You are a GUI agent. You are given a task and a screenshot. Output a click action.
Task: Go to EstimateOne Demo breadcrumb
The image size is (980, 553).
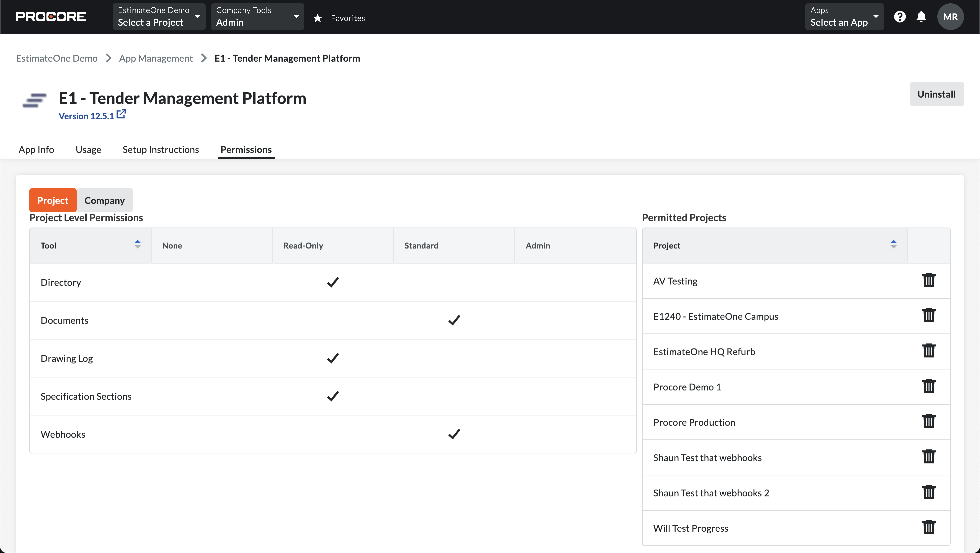(57, 58)
